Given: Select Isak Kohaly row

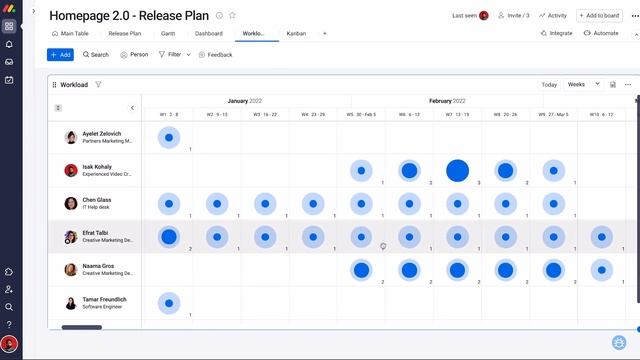Looking at the screenshot, I should coord(95,171).
